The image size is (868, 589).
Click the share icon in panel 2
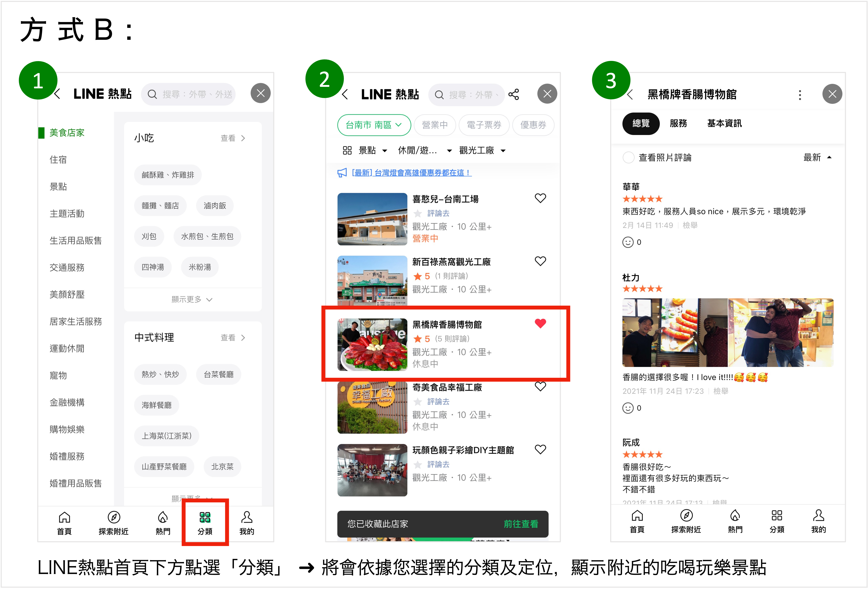[x=514, y=94]
